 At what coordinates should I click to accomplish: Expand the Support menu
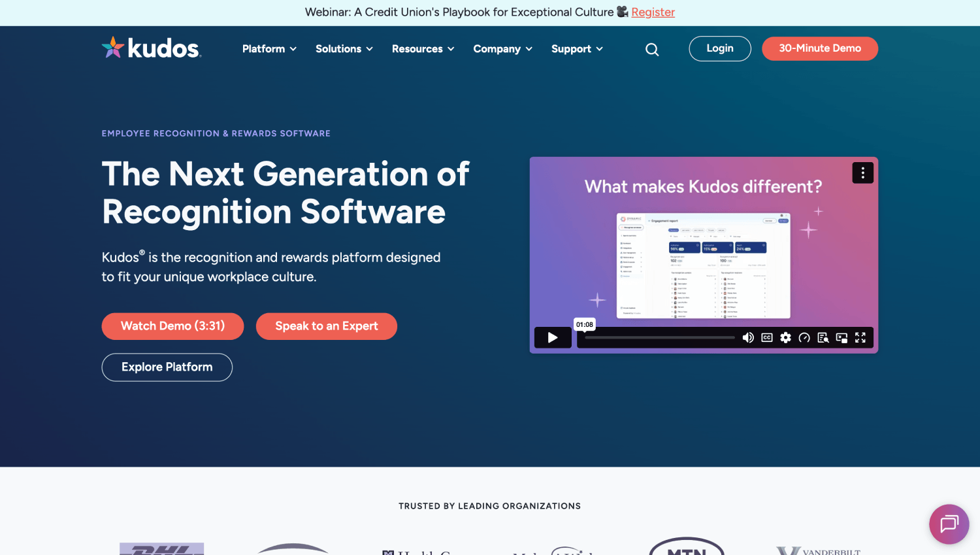tap(577, 49)
